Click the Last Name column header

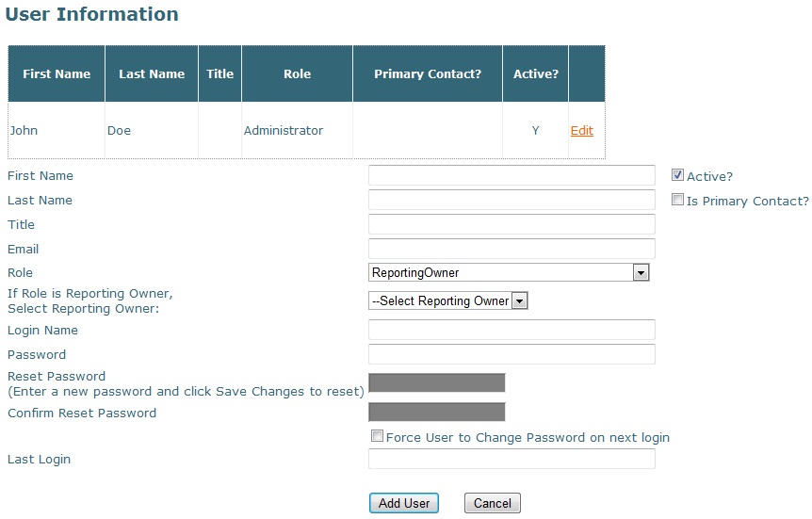[152, 73]
